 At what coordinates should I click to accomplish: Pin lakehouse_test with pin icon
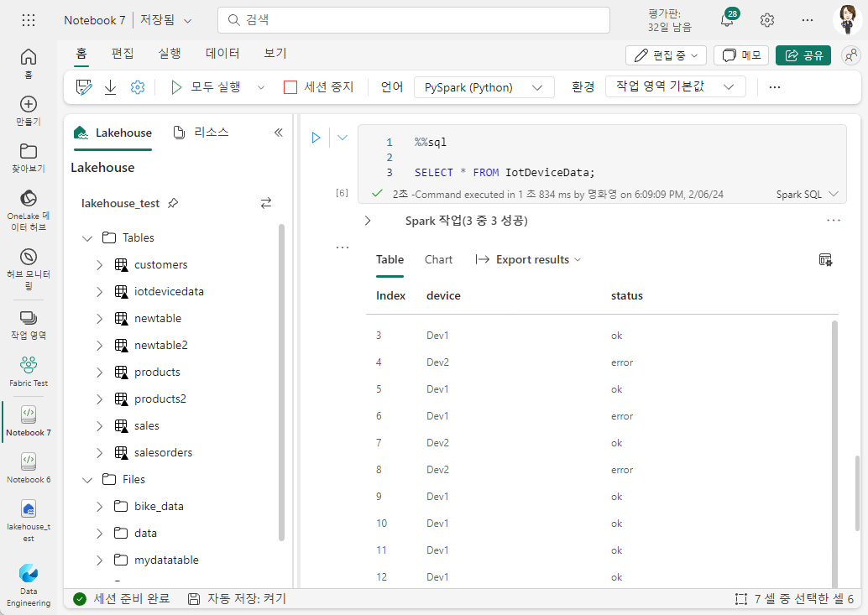(173, 203)
